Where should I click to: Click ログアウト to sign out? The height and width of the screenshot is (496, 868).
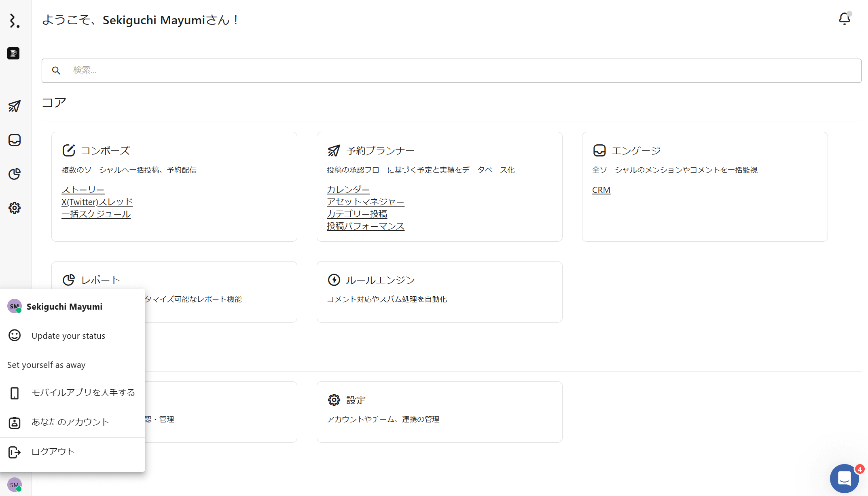click(53, 452)
